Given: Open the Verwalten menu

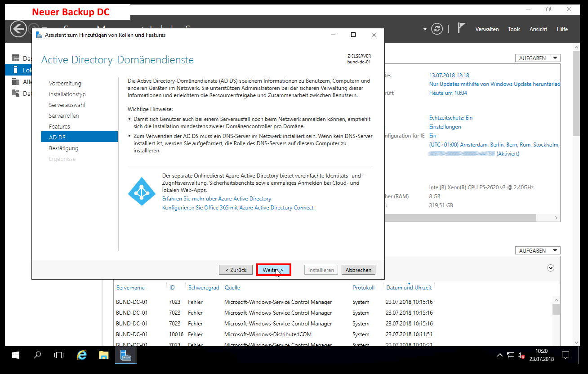Looking at the screenshot, I should pos(487,29).
